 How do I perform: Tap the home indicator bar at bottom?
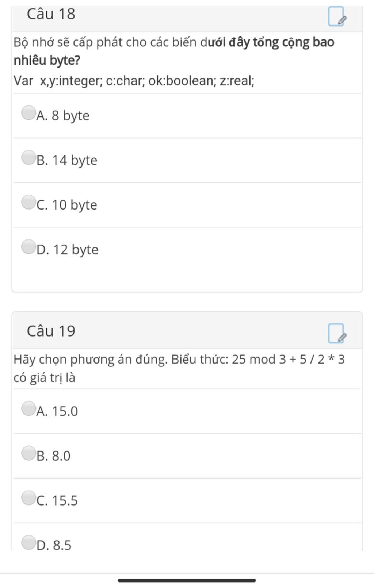187,580
